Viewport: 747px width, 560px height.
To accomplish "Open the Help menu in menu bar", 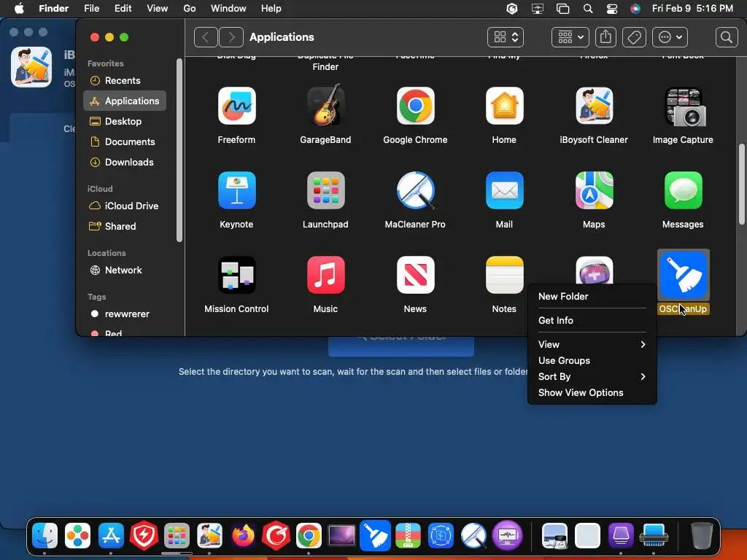I will pos(271,9).
